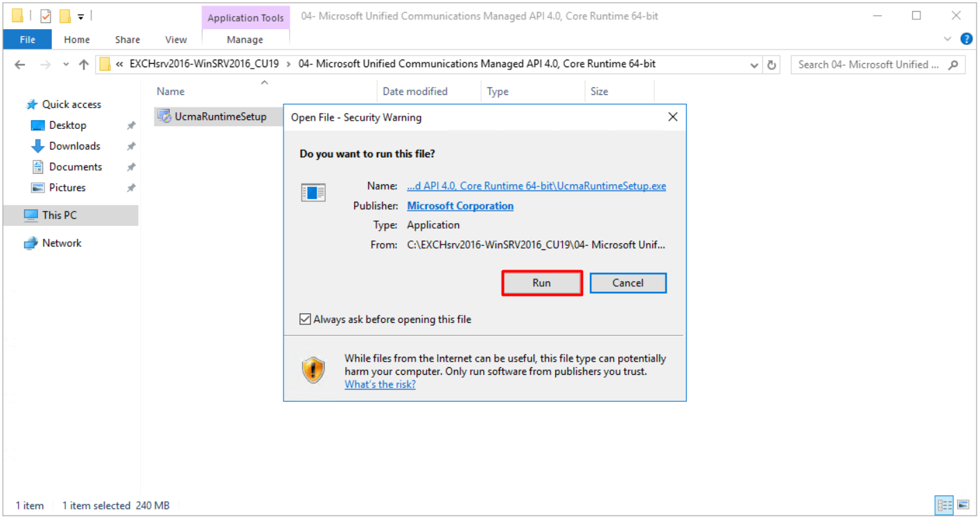Switch to the Home ribbon tab

pos(77,39)
